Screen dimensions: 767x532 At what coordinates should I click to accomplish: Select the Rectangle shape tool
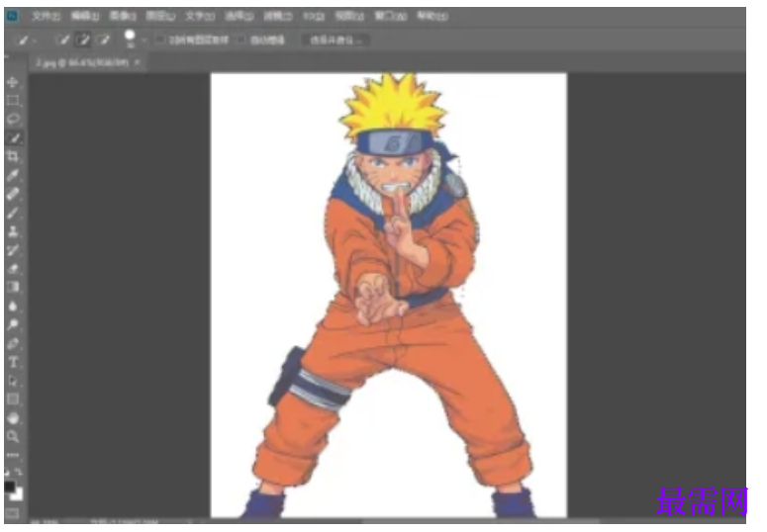pos(13,399)
